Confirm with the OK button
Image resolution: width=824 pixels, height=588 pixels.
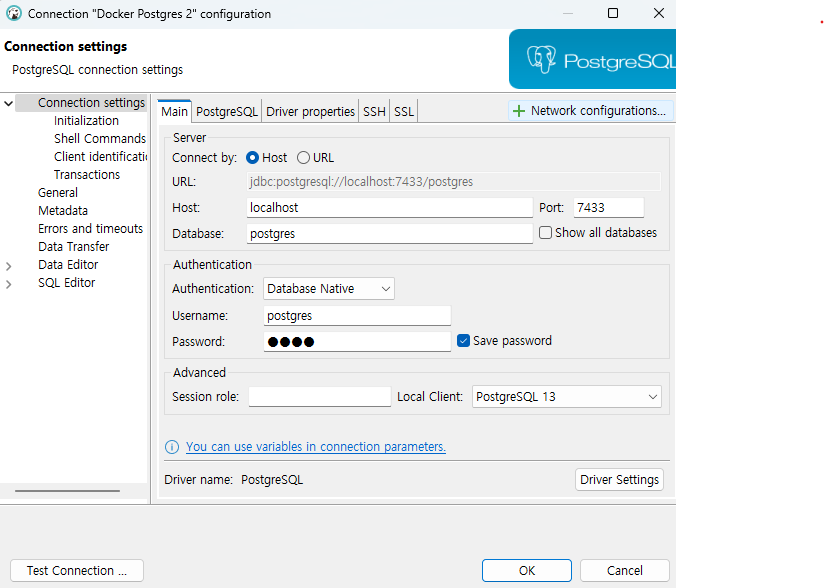(x=527, y=571)
